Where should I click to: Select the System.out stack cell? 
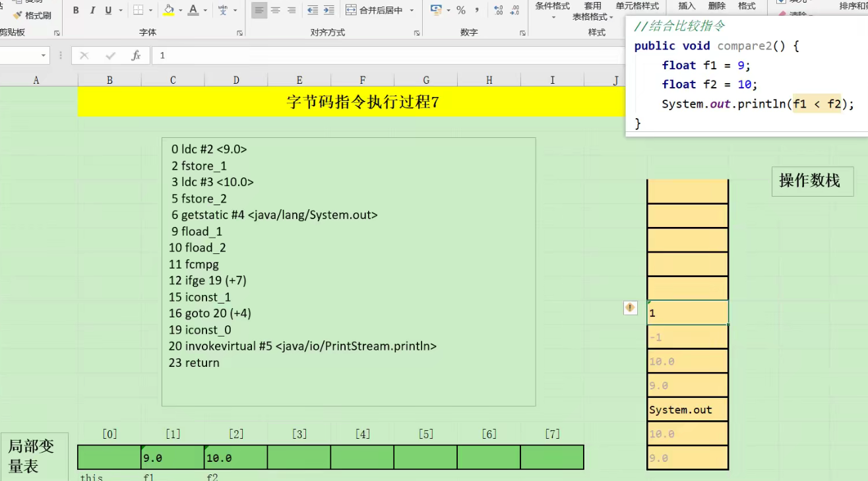pyautogui.click(x=688, y=410)
